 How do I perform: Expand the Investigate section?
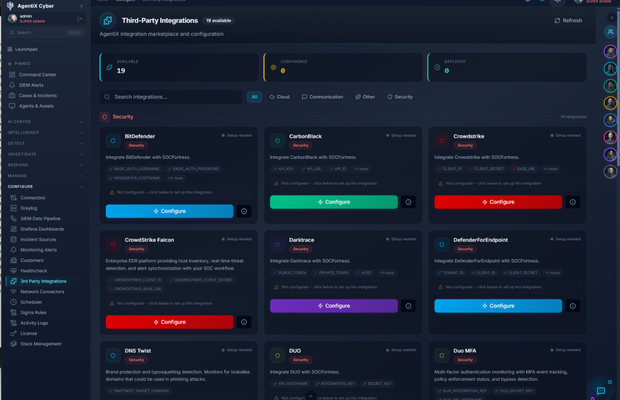pyautogui.click(x=44, y=154)
